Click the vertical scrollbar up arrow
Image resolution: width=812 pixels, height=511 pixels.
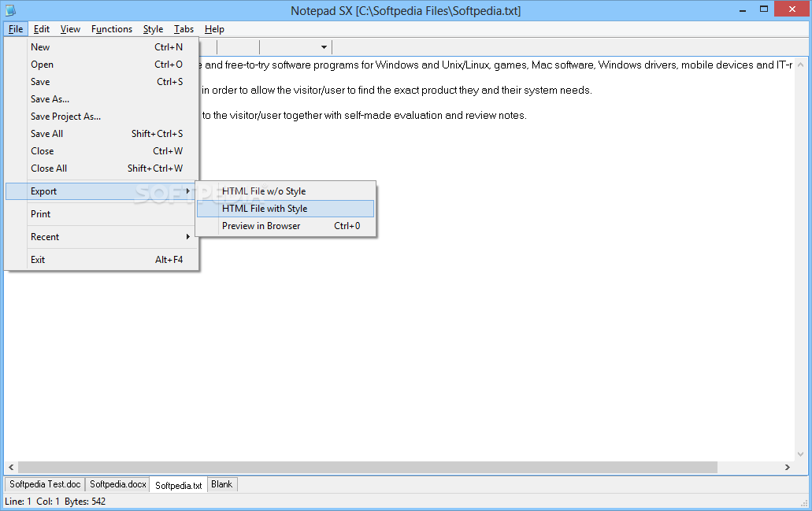(801, 65)
